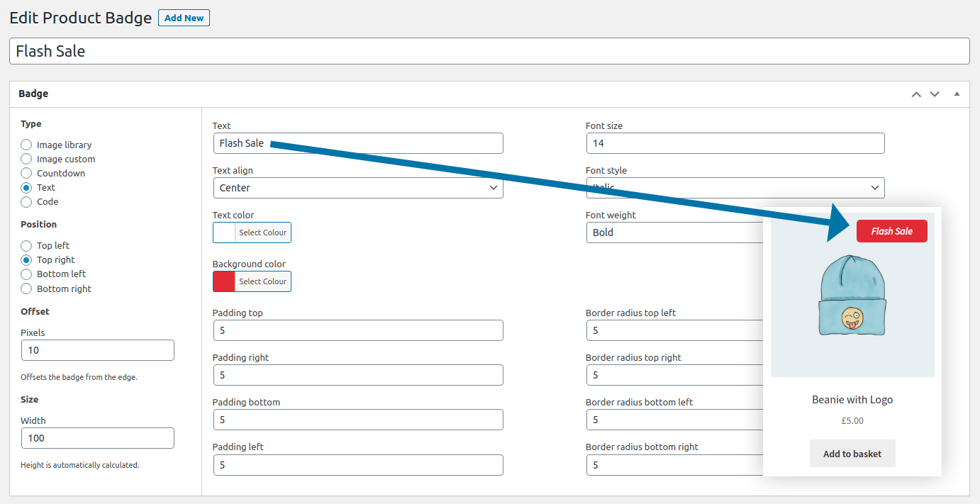The width and height of the screenshot is (980, 504).
Task: Select the Image library badge type
Action: (x=26, y=145)
